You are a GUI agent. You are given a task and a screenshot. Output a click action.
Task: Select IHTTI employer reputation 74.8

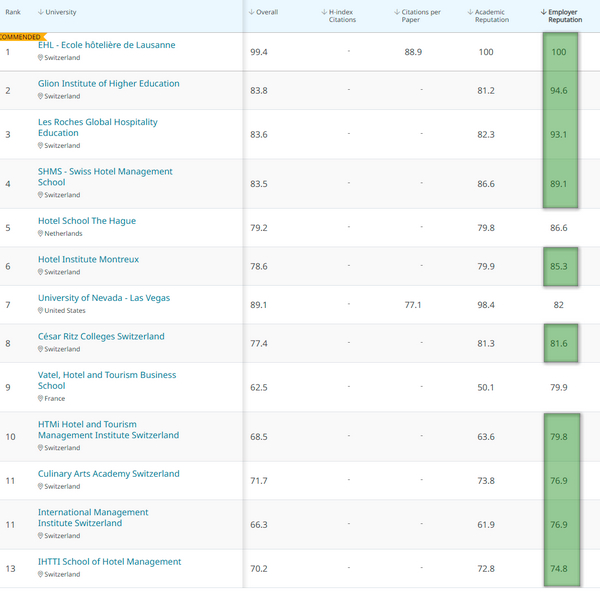point(559,569)
